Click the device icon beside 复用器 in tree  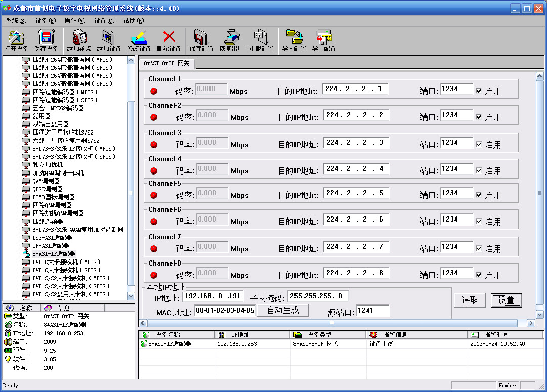pos(26,116)
